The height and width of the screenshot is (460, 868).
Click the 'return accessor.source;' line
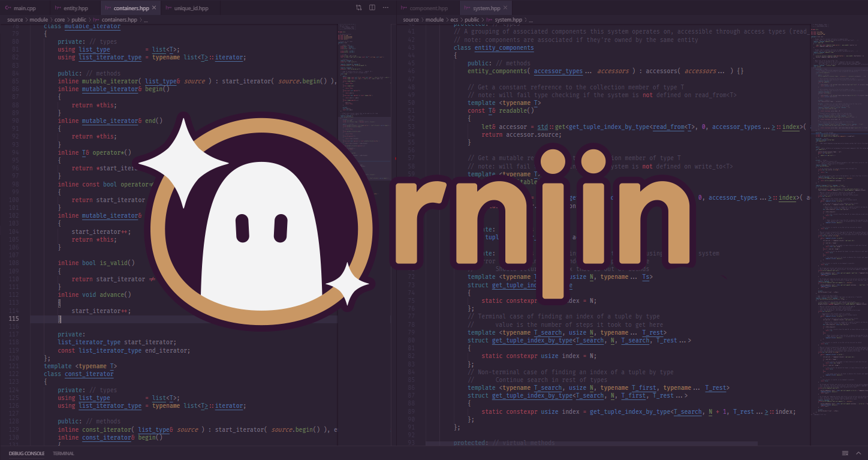[522, 134]
